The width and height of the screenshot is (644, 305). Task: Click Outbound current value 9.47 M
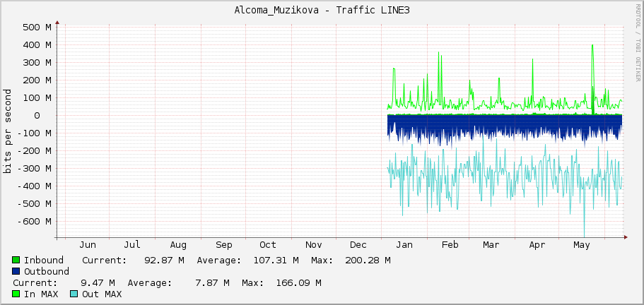[x=98, y=283]
